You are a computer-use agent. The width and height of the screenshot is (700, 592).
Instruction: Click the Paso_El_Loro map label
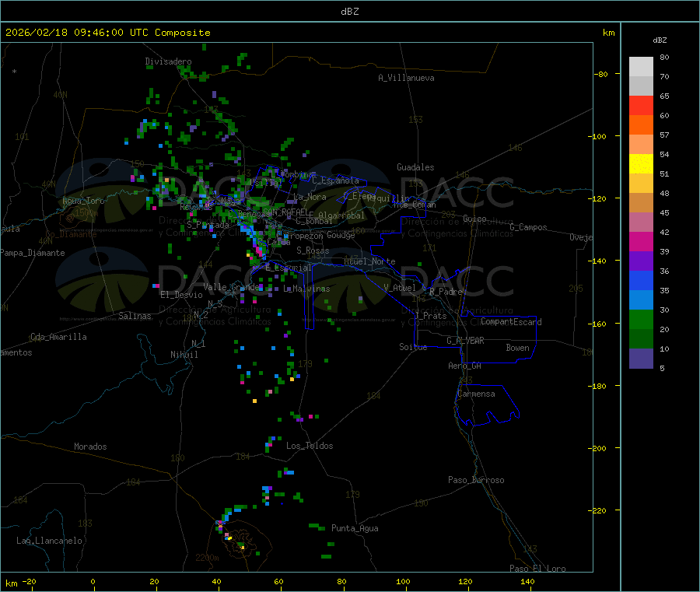tap(537, 569)
